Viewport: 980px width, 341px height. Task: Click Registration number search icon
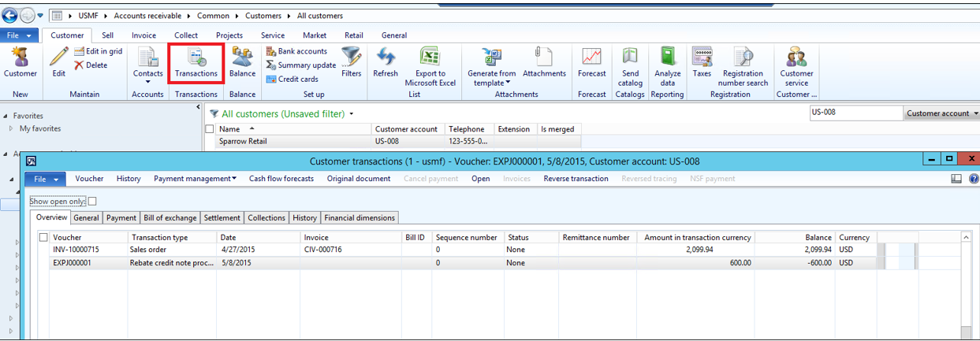point(743,66)
